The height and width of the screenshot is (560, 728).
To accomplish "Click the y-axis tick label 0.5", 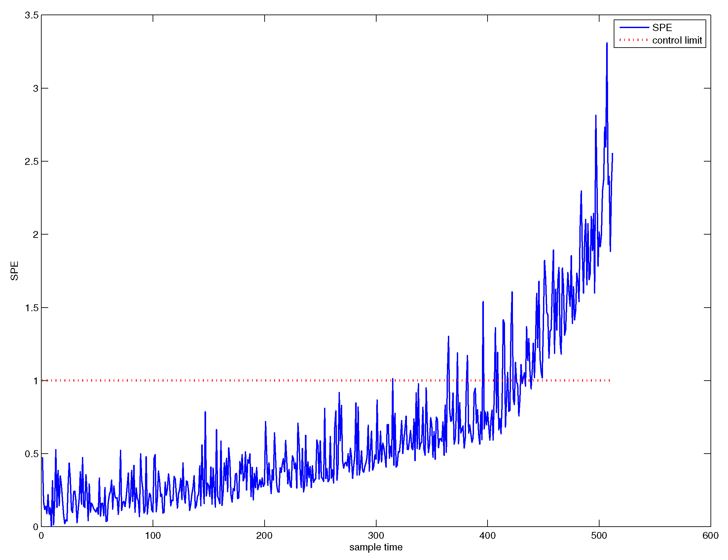I will click(32, 454).
